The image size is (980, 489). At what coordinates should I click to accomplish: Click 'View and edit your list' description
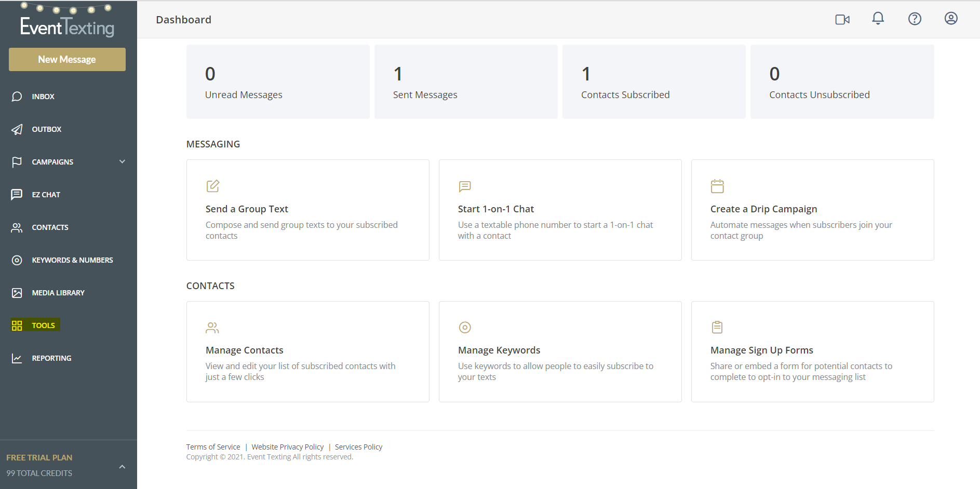pos(301,371)
